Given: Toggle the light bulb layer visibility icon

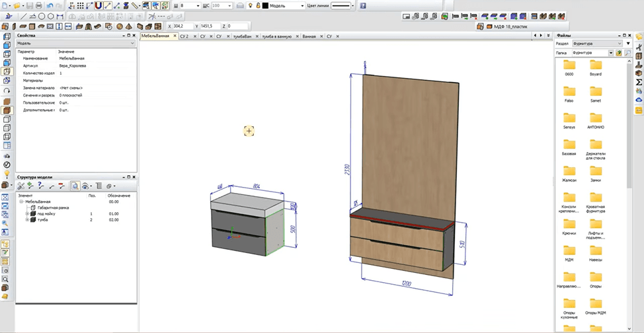Looking at the screenshot, I should pyautogui.click(x=250, y=6).
